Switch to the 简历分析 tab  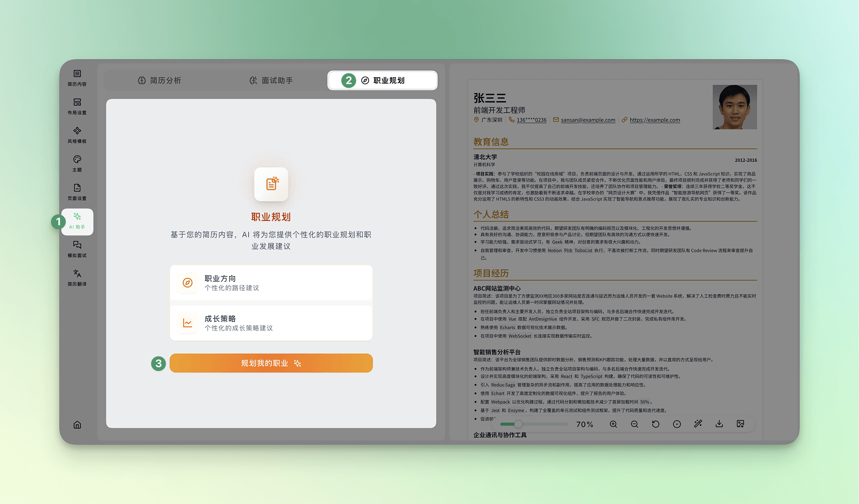160,80
